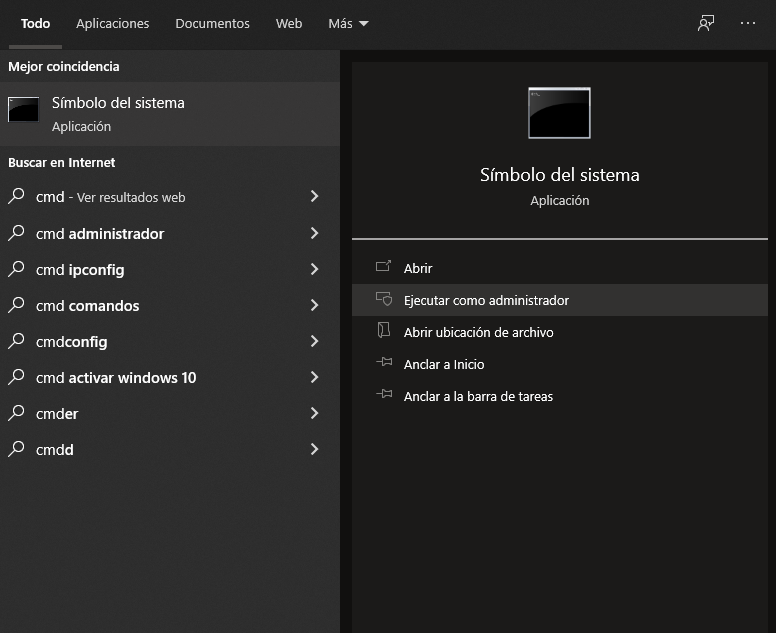Screen dimensions: 776x633
Task: Select cmd activar windows 10 suggestion
Action: click(116, 377)
